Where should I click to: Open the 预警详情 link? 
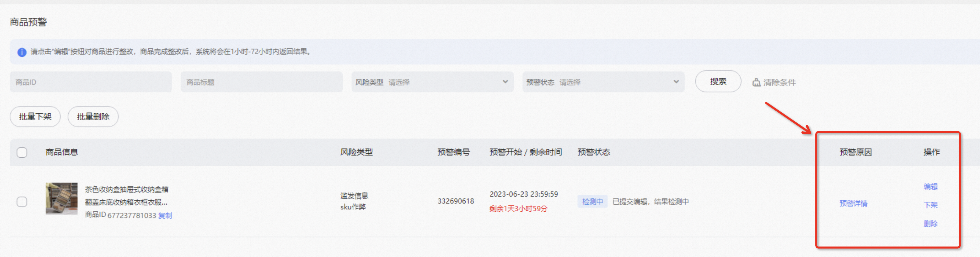[x=853, y=203]
